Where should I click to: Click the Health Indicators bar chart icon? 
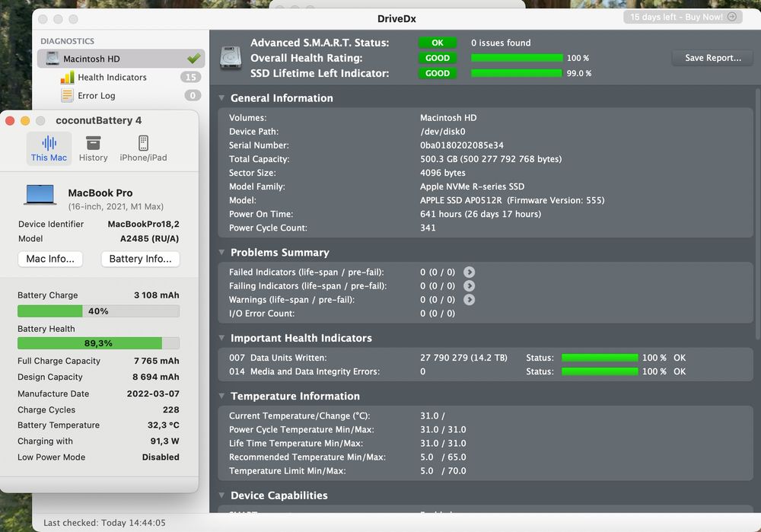(x=68, y=77)
